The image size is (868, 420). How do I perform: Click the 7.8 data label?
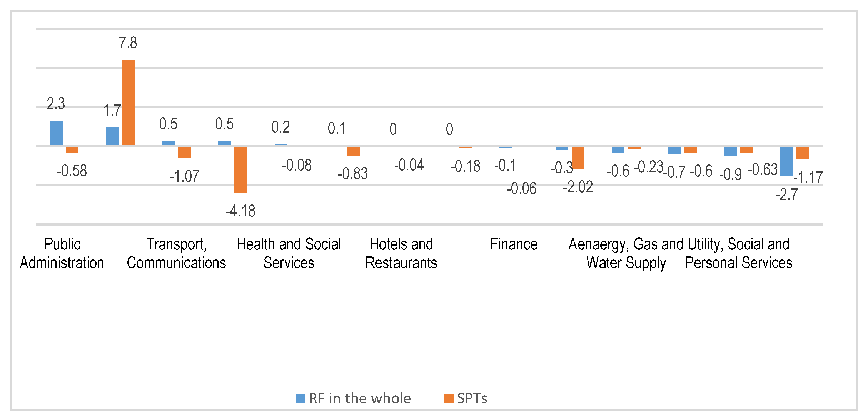128,43
